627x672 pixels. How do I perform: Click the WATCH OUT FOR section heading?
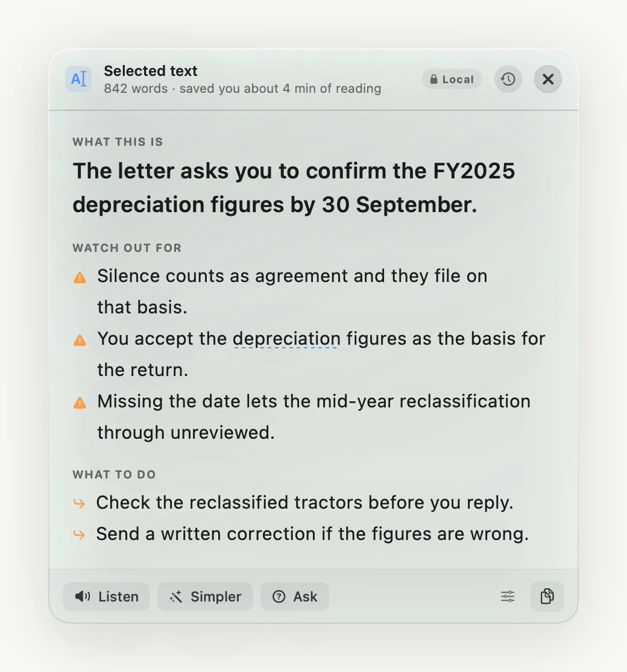pos(127,248)
